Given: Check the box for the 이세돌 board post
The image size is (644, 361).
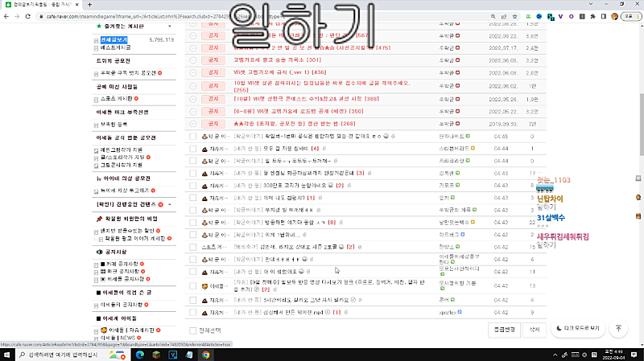Looking at the screenshot, I should [x=192, y=286].
